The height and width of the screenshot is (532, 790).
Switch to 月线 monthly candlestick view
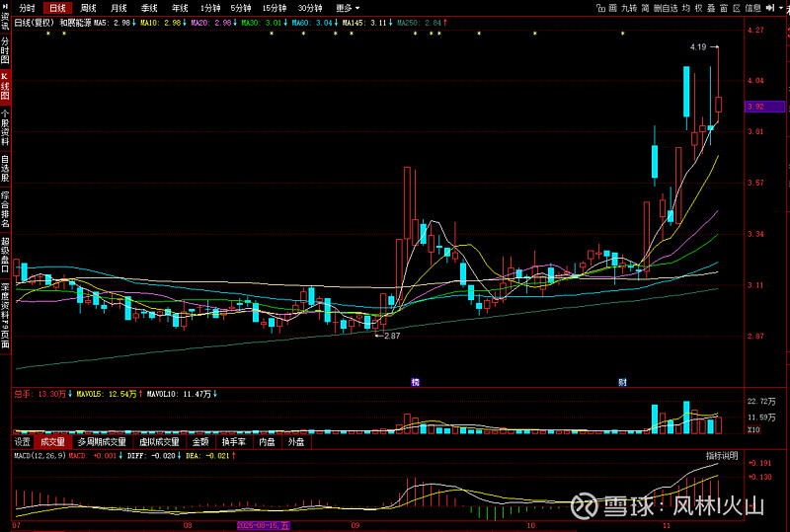coord(118,8)
